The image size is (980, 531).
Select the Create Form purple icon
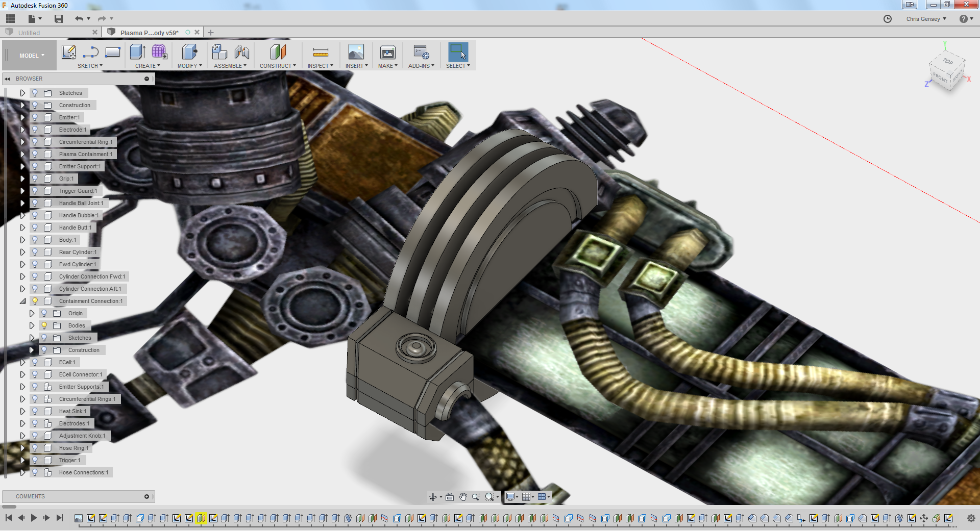(x=159, y=52)
